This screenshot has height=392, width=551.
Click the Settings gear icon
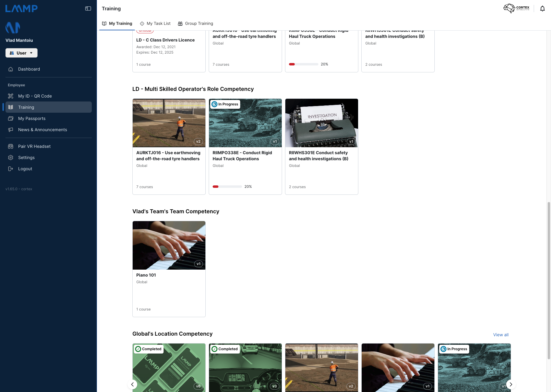pyautogui.click(x=11, y=158)
